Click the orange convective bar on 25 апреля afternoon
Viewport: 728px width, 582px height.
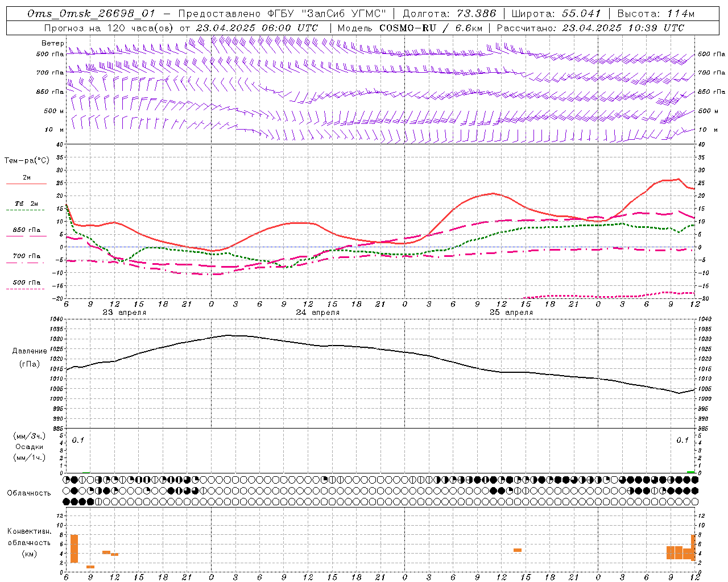(518, 550)
